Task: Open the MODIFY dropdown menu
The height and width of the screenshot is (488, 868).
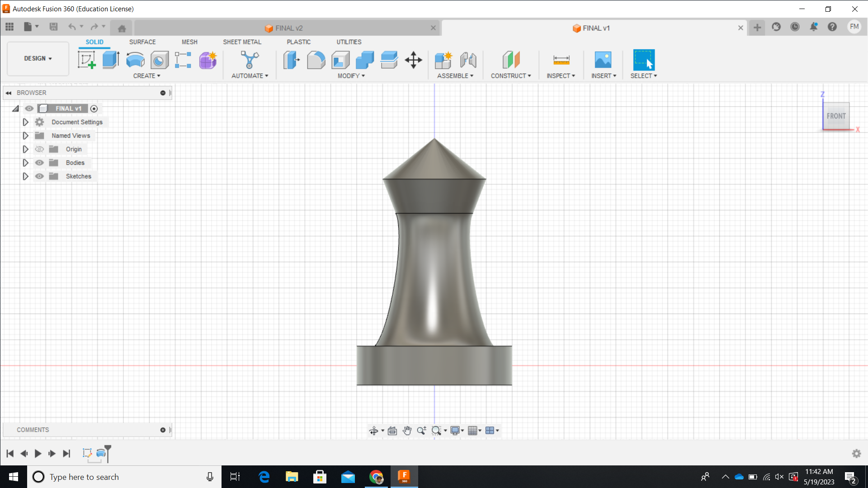Action: click(x=350, y=75)
